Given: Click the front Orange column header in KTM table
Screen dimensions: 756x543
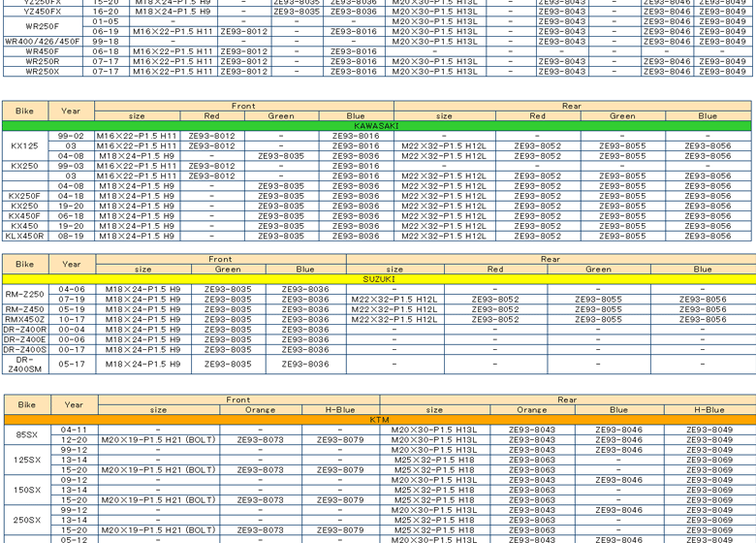Looking at the screenshot, I should point(261,410).
